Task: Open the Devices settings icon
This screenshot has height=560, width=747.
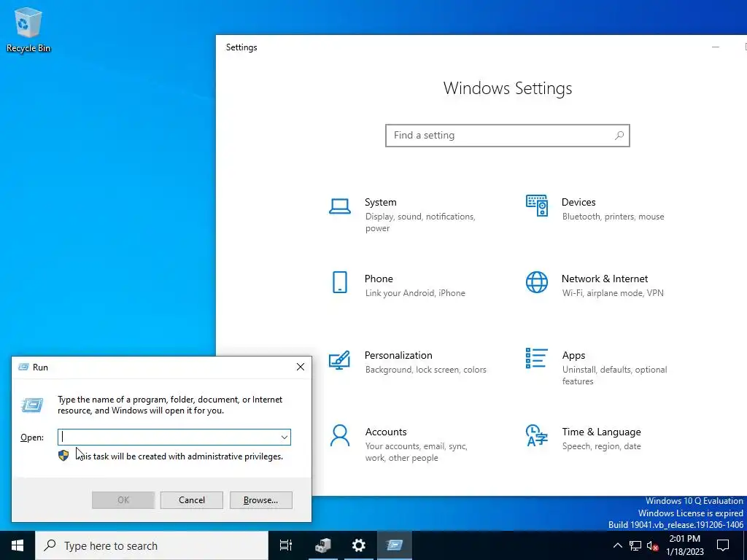Action: (536, 205)
